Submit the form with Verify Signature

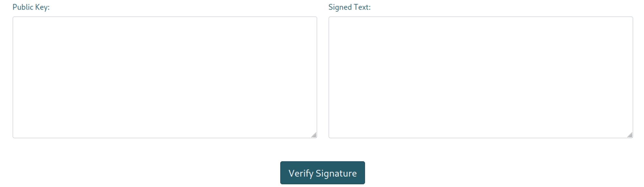point(322,173)
